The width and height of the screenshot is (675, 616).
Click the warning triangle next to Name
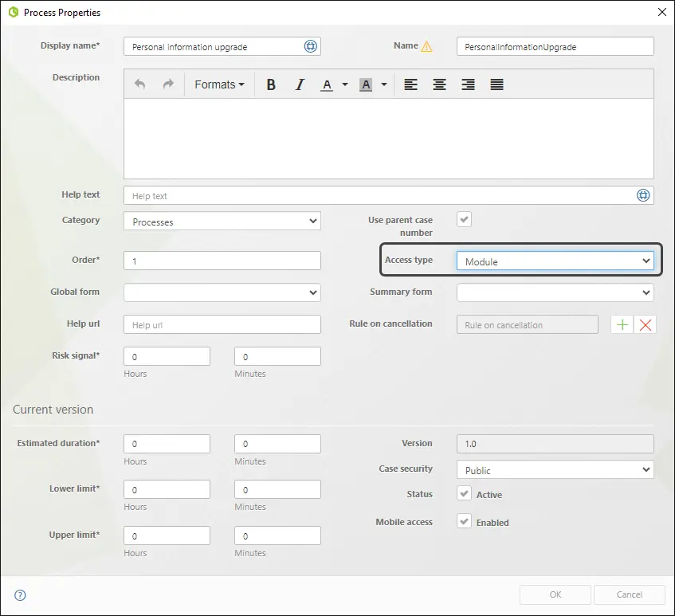click(426, 46)
